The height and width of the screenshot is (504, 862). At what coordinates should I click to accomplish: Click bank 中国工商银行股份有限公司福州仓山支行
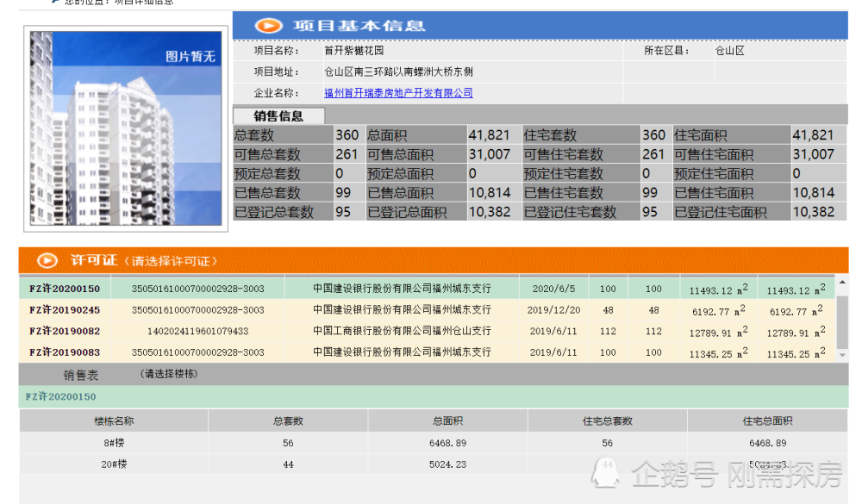coord(402,331)
